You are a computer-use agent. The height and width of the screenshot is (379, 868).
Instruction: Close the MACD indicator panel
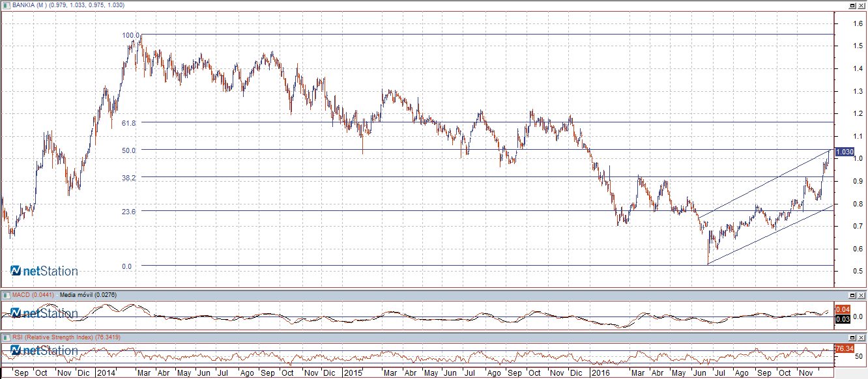(861, 295)
